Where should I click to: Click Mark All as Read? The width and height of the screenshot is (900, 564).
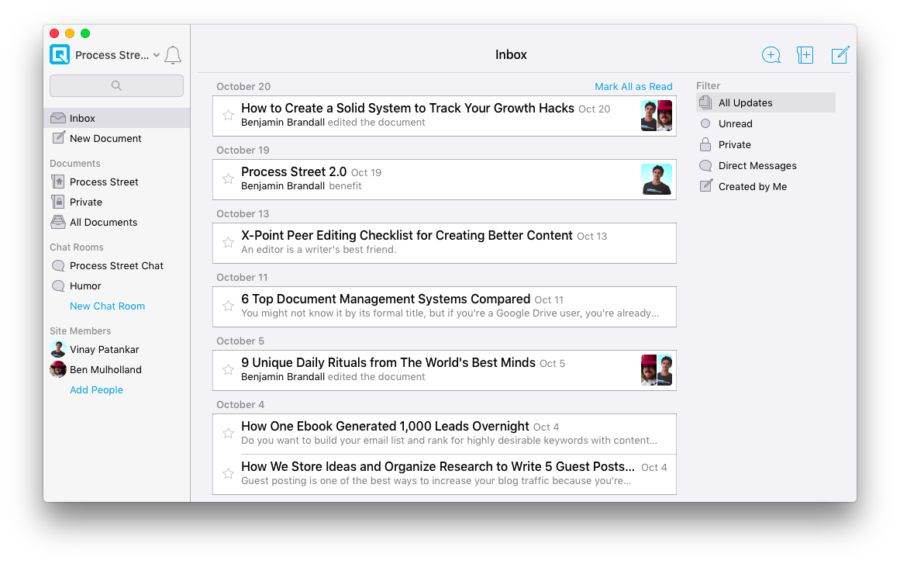[x=633, y=87]
